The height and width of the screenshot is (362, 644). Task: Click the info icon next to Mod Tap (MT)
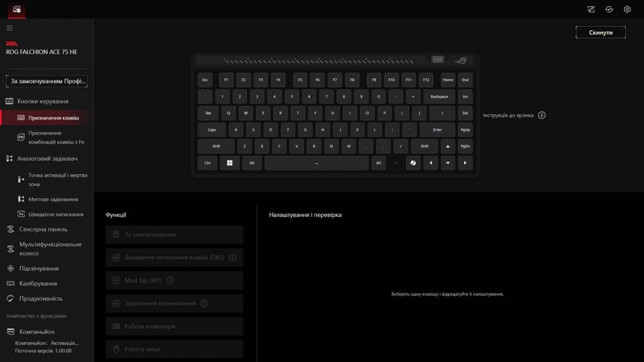point(170,280)
